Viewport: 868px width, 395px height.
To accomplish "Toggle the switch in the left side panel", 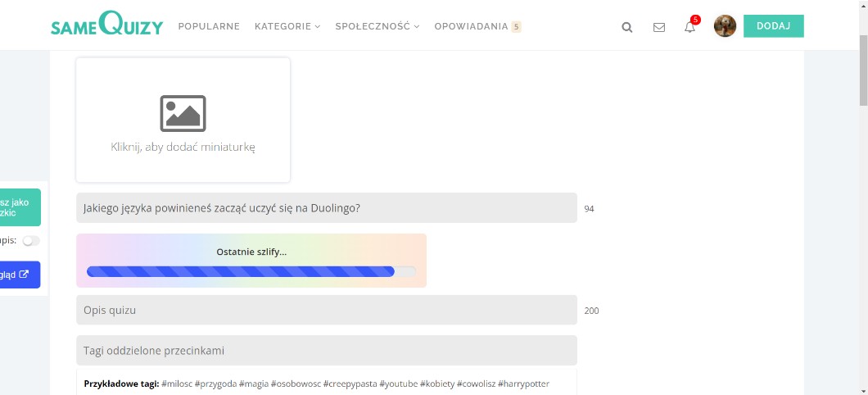I will pos(31,241).
